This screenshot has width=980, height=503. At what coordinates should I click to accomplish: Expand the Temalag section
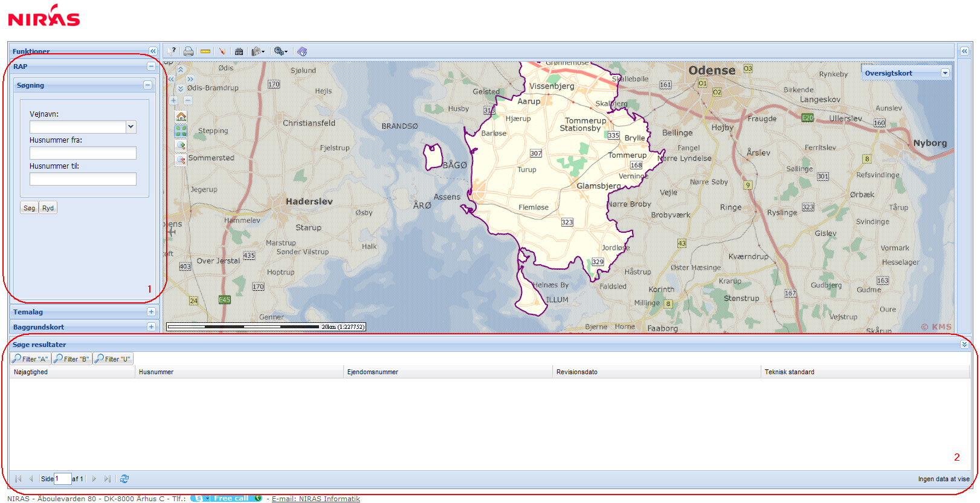pyautogui.click(x=151, y=312)
